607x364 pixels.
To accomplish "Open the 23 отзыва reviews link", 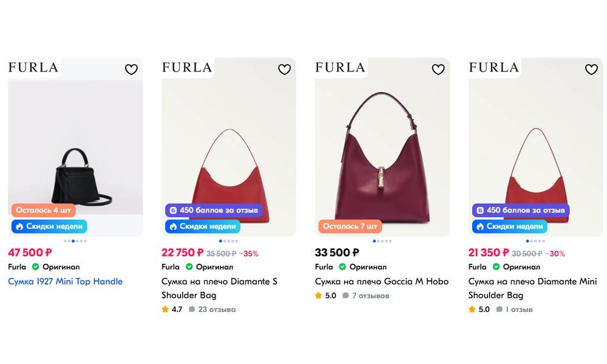I will tap(212, 309).
